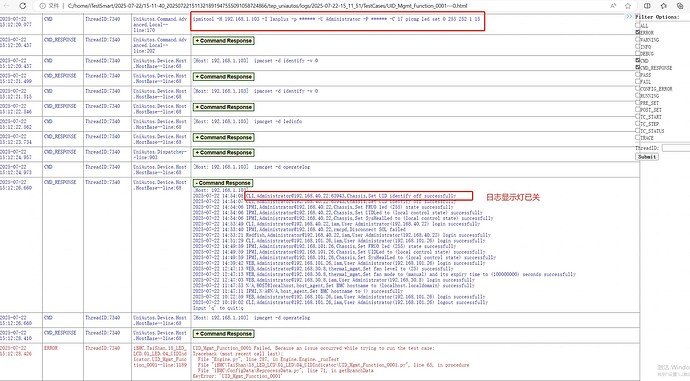Image resolution: width=690 pixels, height=381 pixels.
Task: Expand Command Response in the 15:12:21.499 row
Action: [x=224, y=77]
